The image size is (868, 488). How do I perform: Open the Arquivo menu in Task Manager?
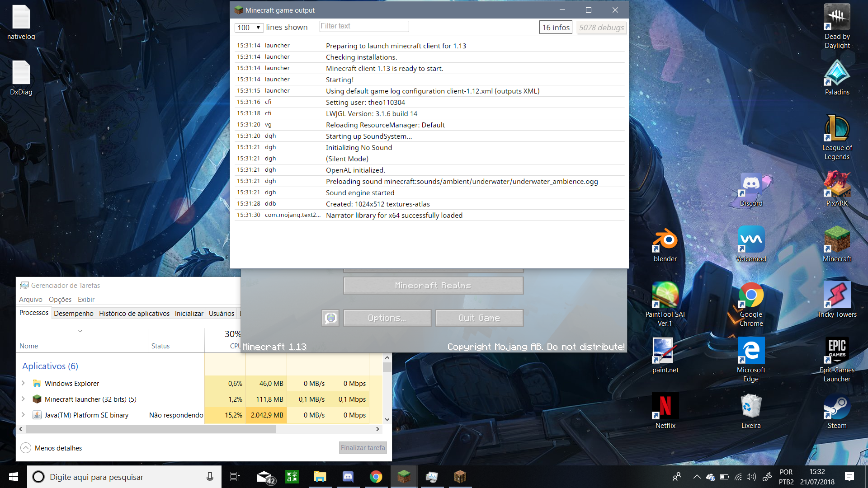[x=30, y=299]
